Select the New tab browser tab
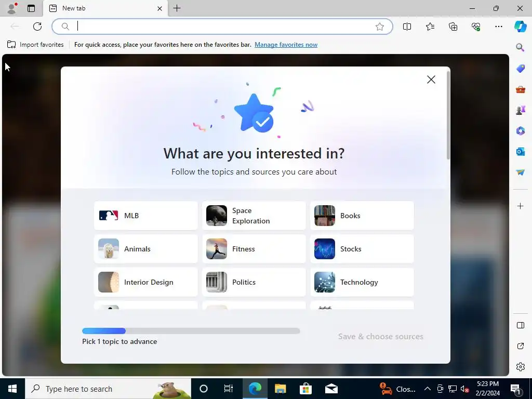 click(x=105, y=8)
